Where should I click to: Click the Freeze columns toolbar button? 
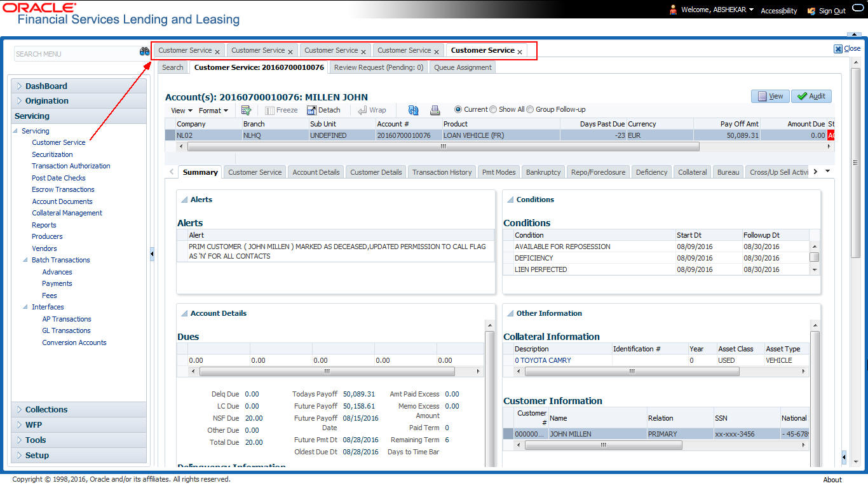pyautogui.click(x=281, y=110)
